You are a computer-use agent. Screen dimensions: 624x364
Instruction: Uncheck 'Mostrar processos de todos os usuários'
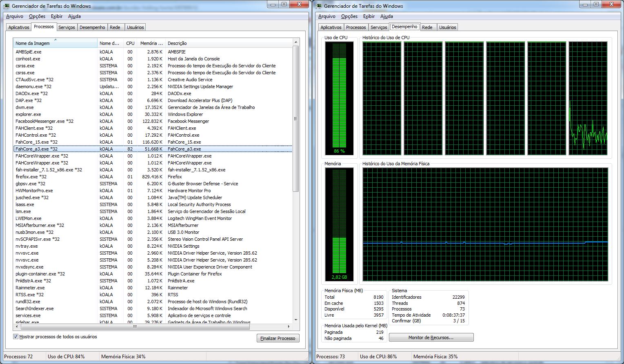point(16,336)
